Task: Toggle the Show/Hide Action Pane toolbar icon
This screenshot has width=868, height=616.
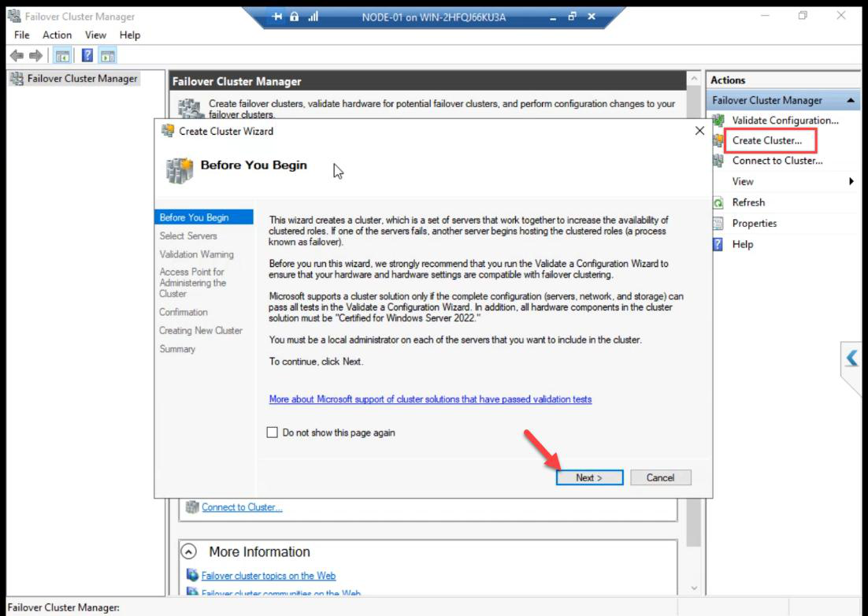Action: point(107,55)
